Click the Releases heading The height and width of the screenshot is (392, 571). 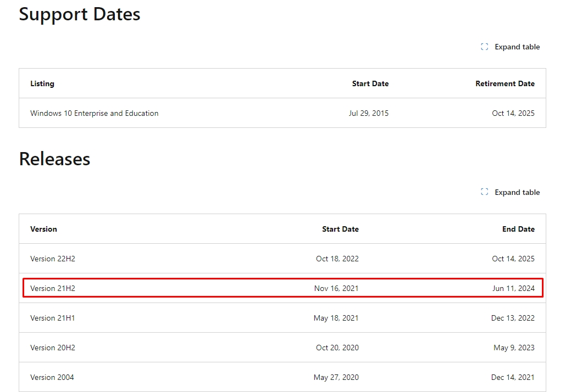[x=54, y=159]
